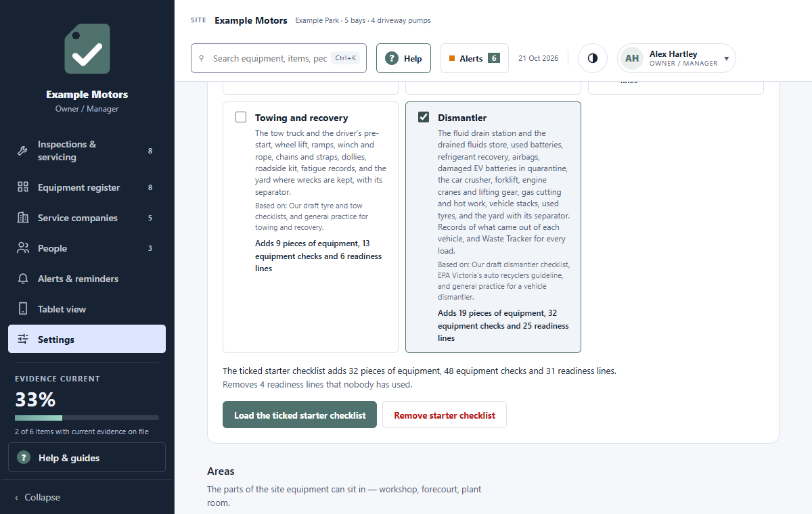The height and width of the screenshot is (514, 812).
Task: Open the Help button in the header
Action: 403,58
